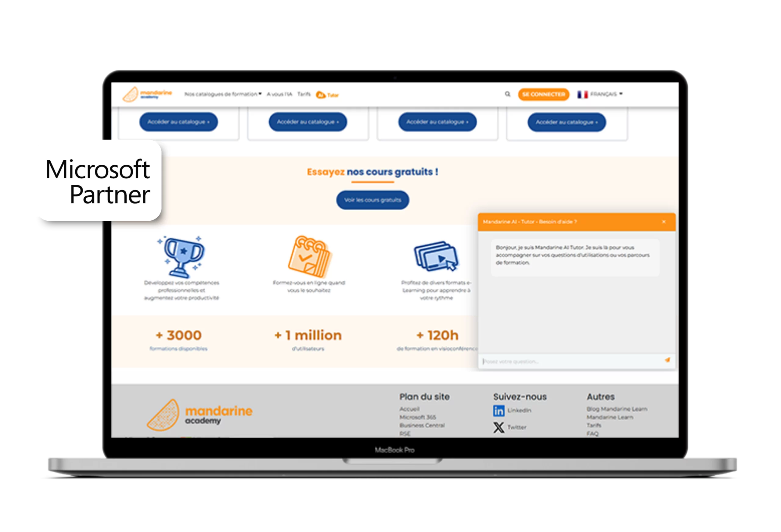The width and height of the screenshot is (781, 532).
Task: Click the search magnifier icon
Action: (507, 94)
